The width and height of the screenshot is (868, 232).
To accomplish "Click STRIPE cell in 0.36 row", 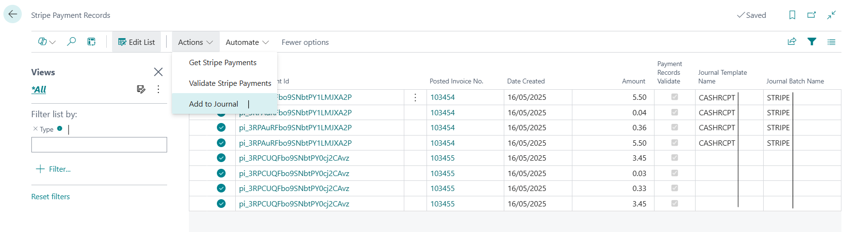I will (778, 128).
